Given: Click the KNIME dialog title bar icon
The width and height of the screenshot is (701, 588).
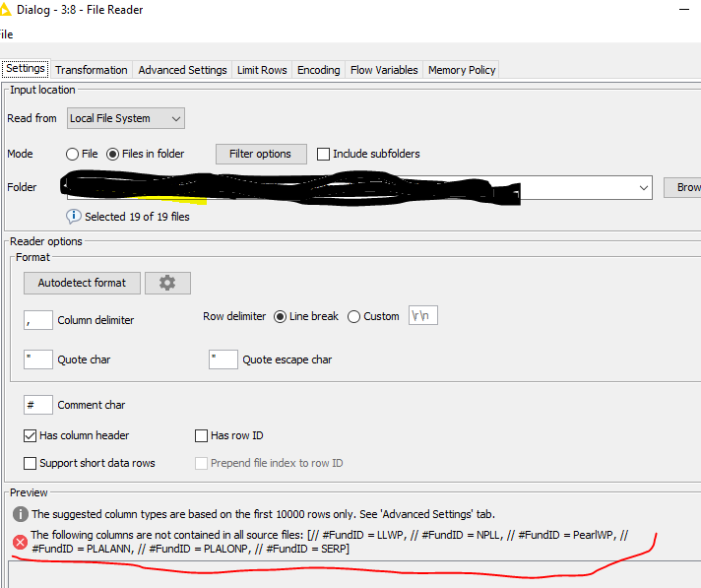Looking at the screenshot, I should coord(5,10).
